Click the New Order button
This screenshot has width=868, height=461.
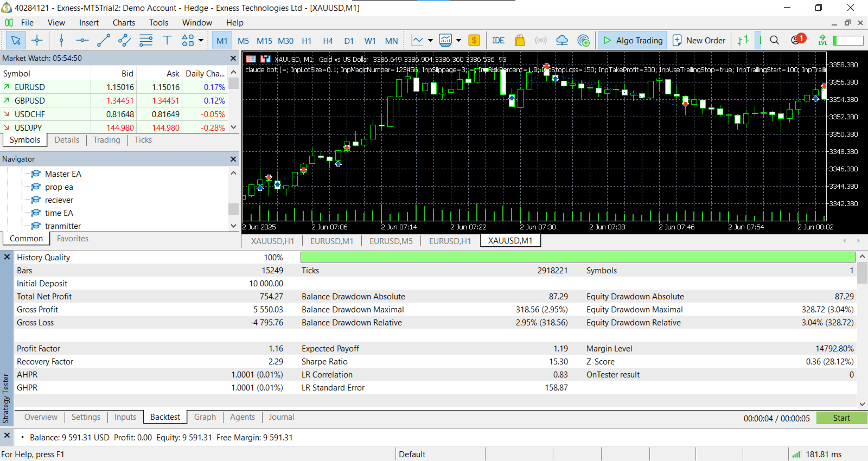click(x=699, y=40)
